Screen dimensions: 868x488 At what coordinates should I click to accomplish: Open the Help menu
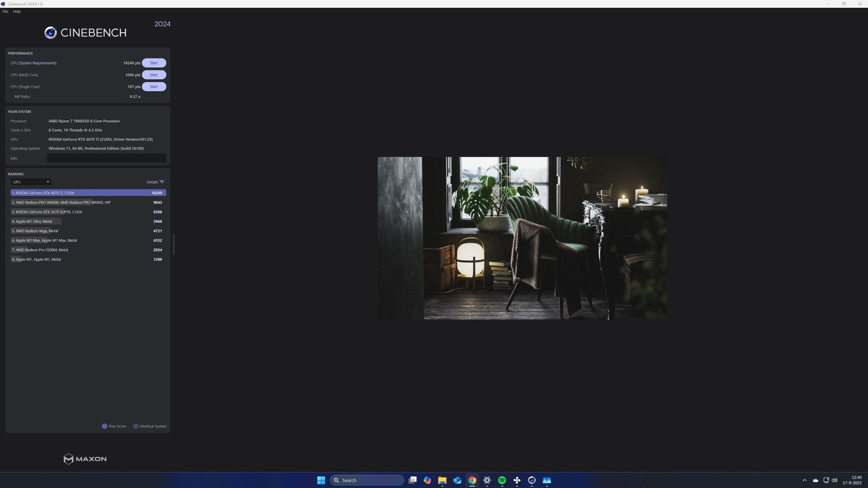click(x=17, y=11)
